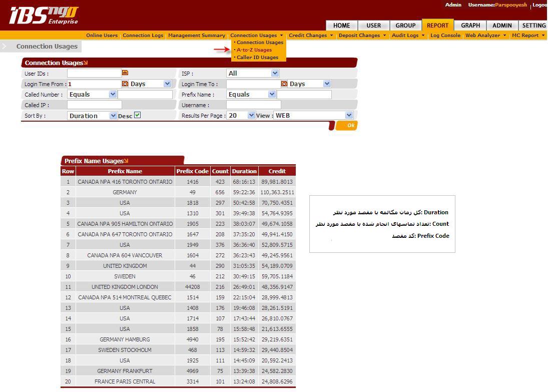Screen dimensions: 548x392
Task: Collapse the Prefix Name Usages arrow icon
Action: [126, 161]
